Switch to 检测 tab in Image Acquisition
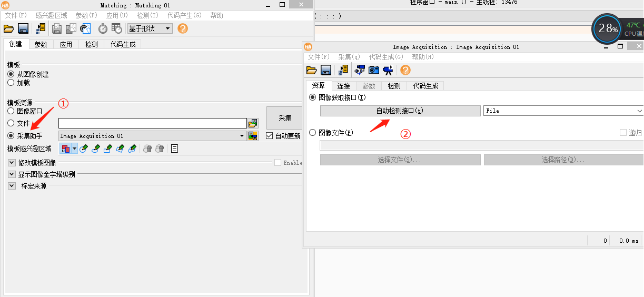Viewport: 644px width, 297px height. 394,86
